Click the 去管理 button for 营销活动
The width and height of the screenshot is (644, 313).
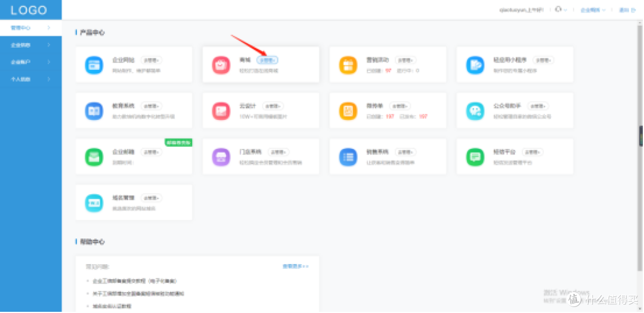pyautogui.click(x=406, y=60)
